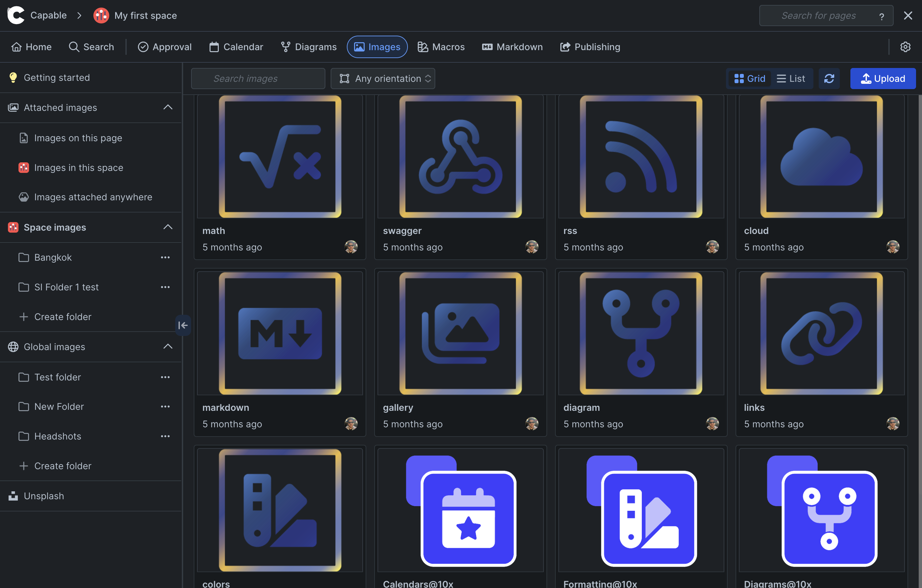Collapse the Attached images section
Image resolution: width=922 pixels, height=588 pixels.
click(x=168, y=108)
